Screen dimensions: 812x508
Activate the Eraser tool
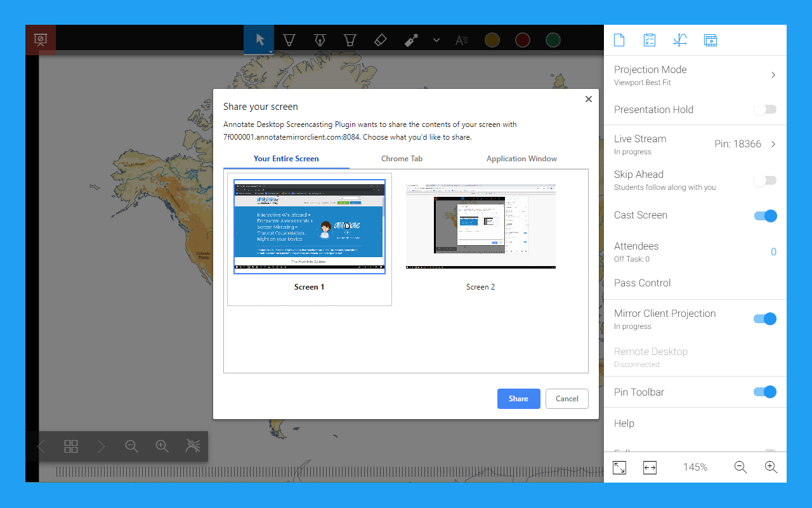pyautogui.click(x=381, y=39)
